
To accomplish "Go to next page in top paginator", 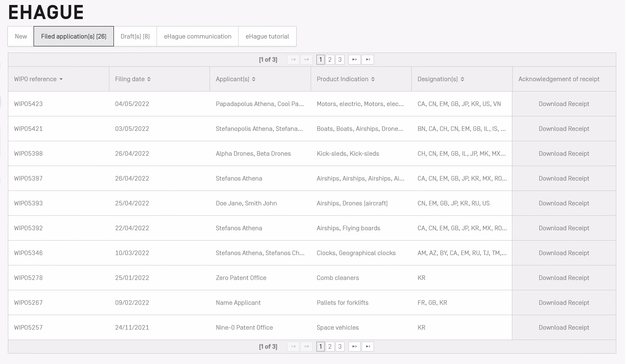I will (x=354, y=60).
